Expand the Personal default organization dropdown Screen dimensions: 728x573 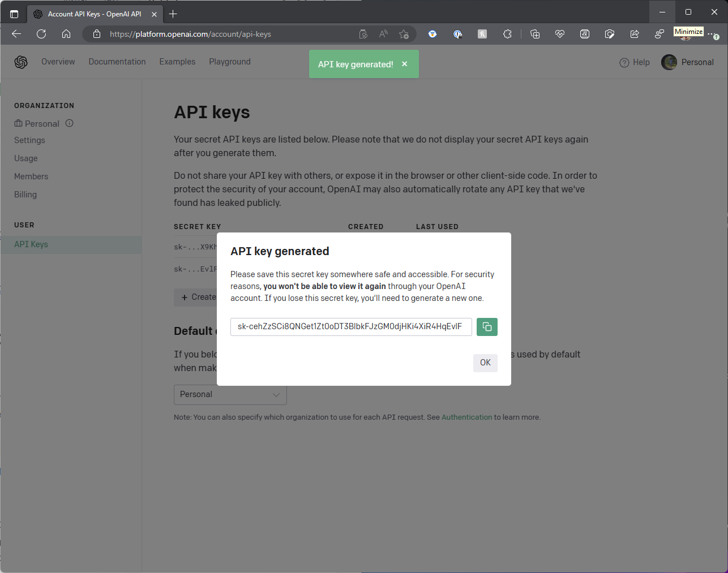[230, 394]
